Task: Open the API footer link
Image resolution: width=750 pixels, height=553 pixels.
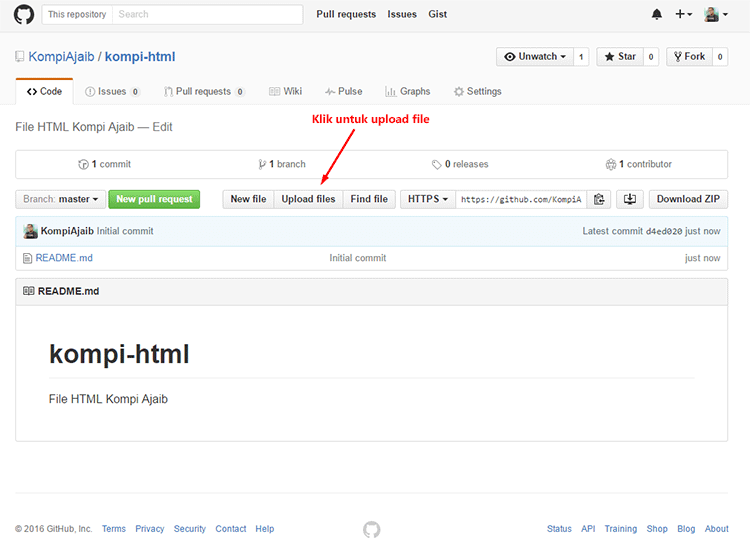Action: (x=588, y=529)
